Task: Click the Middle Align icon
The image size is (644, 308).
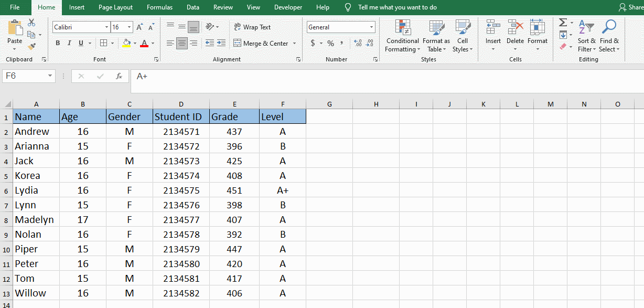Action: 182,27
